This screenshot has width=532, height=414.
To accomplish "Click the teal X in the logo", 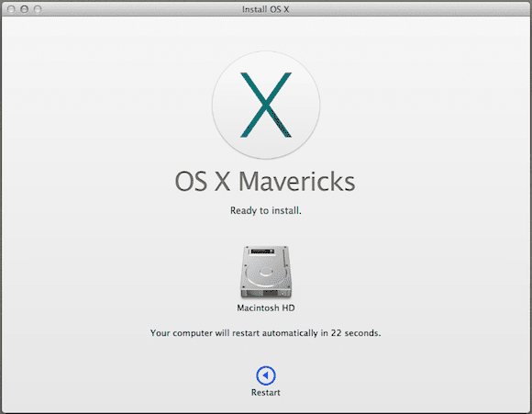I will pyautogui.click(x=266, y=105).
